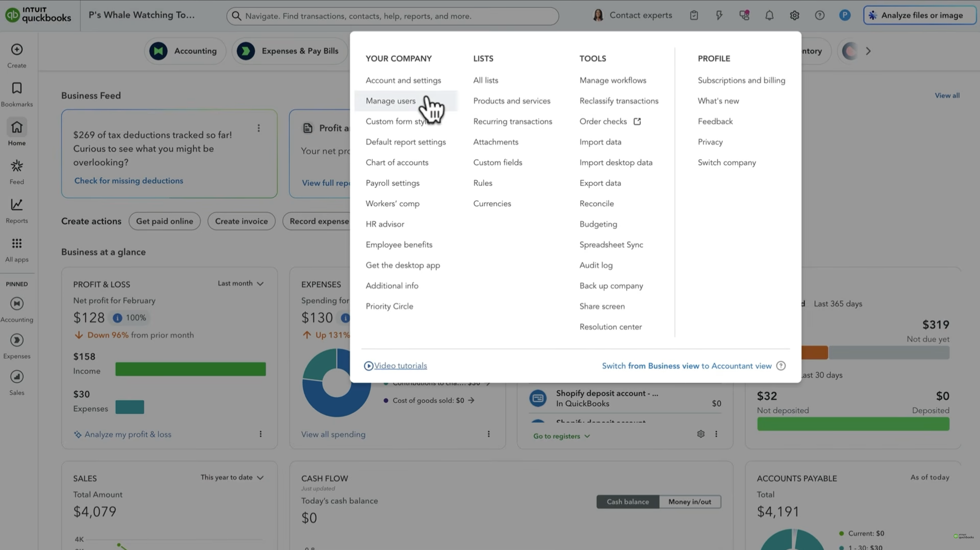Image resolution: width=980 pixels, height=550 pixels.
Task: Open the chat icon with notification dot
Action: [744, 15]
